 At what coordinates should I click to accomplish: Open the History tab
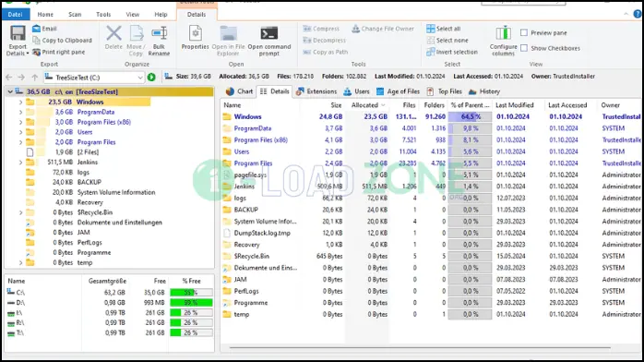(x=484, y=91)
